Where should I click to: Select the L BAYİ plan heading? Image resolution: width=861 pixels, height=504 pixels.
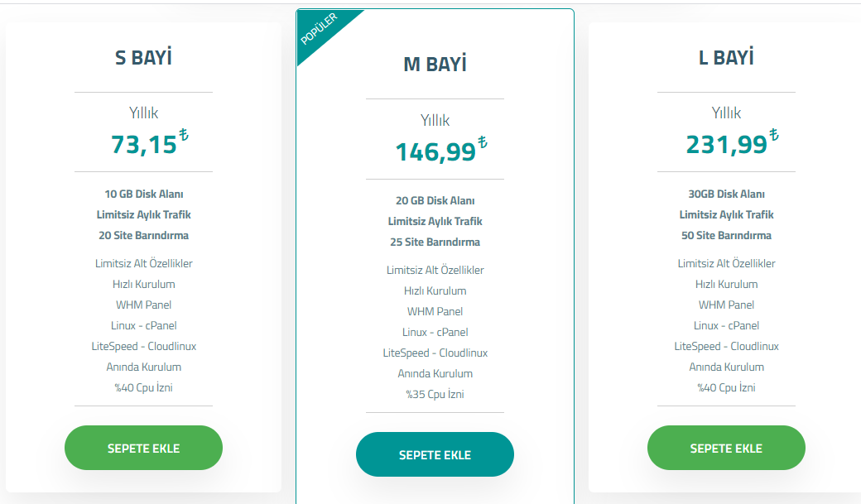click(x=726, y=58)
